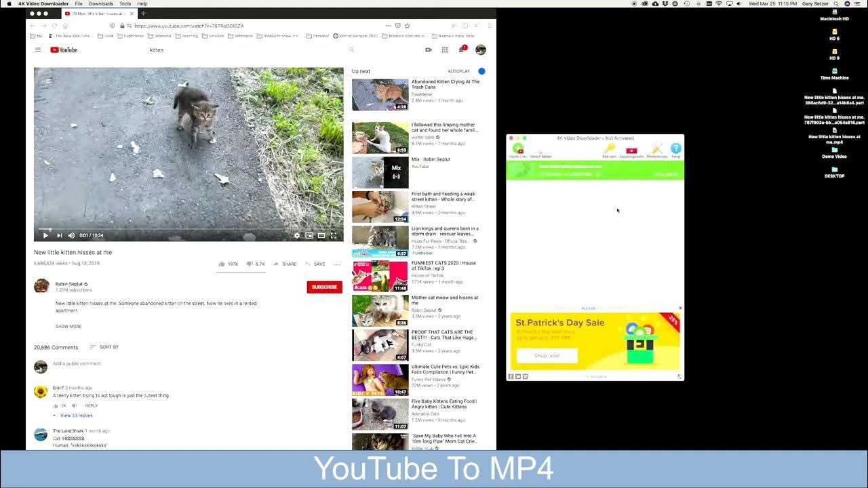Toggle the Autoplay switch
868x488 pixels.
tap(481, 71)
